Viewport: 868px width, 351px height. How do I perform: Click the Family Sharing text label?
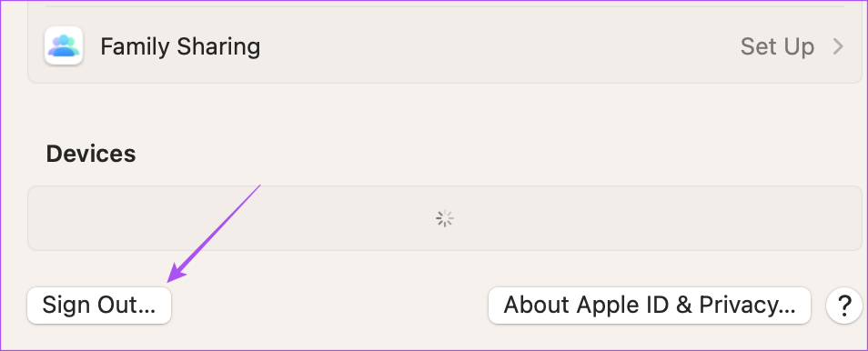[x=180, y=46]
